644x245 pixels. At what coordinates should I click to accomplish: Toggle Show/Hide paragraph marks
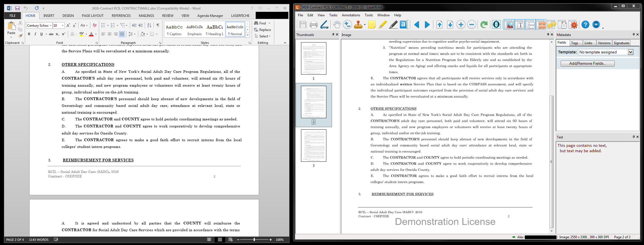(158, 25)
